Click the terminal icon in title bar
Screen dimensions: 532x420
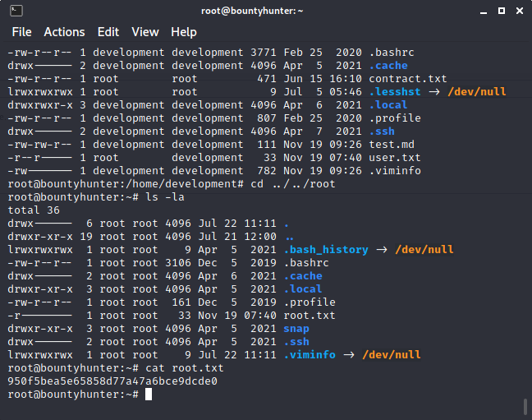pos(16,11)
